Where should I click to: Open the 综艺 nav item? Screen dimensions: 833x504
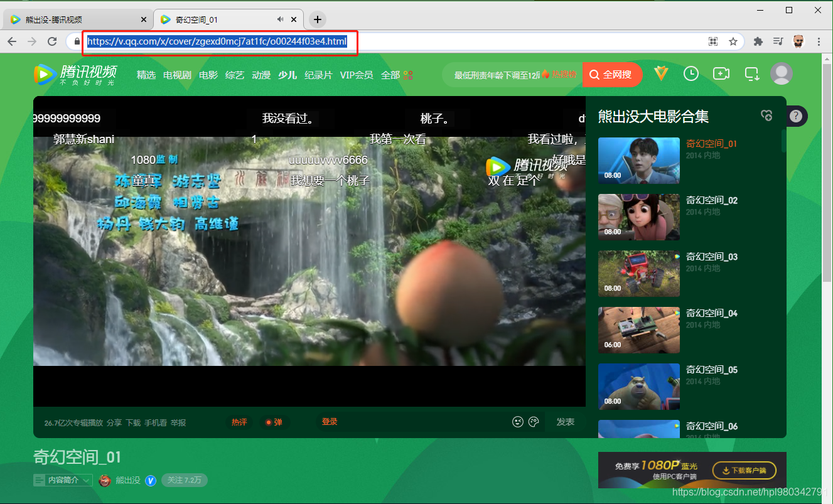click(x=235, y=75)
